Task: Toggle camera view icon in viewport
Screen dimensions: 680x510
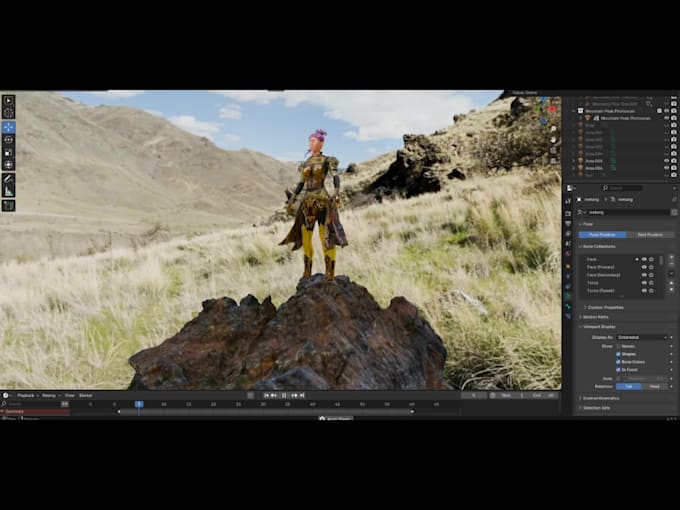Action: click(x=553, y=150)
